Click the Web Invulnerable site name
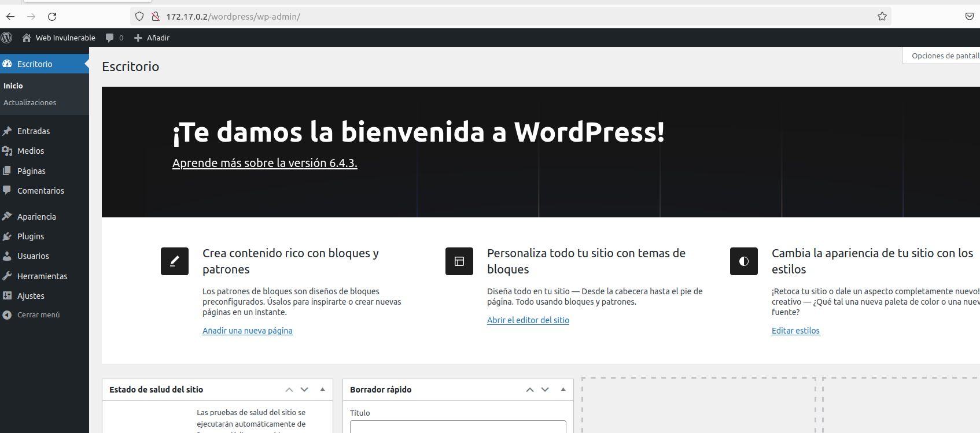Viewport: 980px width, 433px height. (65, 38)
